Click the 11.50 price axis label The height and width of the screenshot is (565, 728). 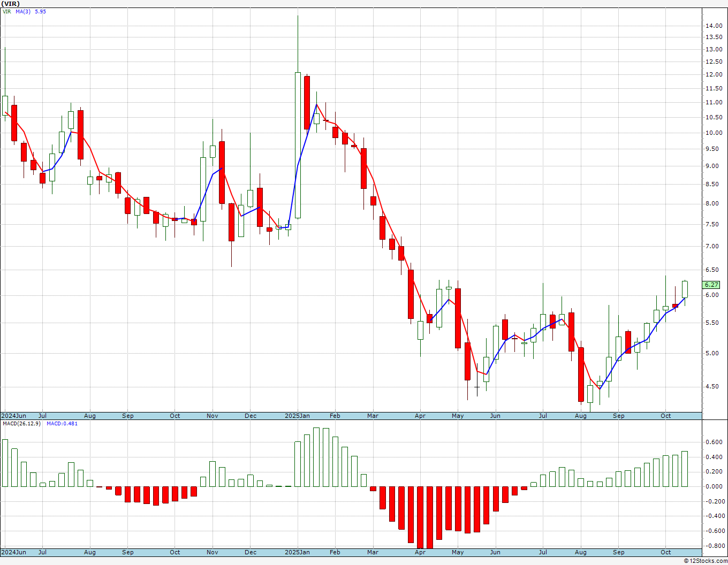click(x=714, y=89)
